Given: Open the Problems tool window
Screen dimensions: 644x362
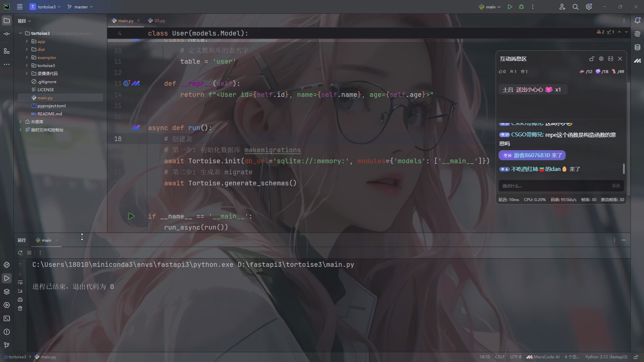Looking at the screenshot, I should (7, 332).
